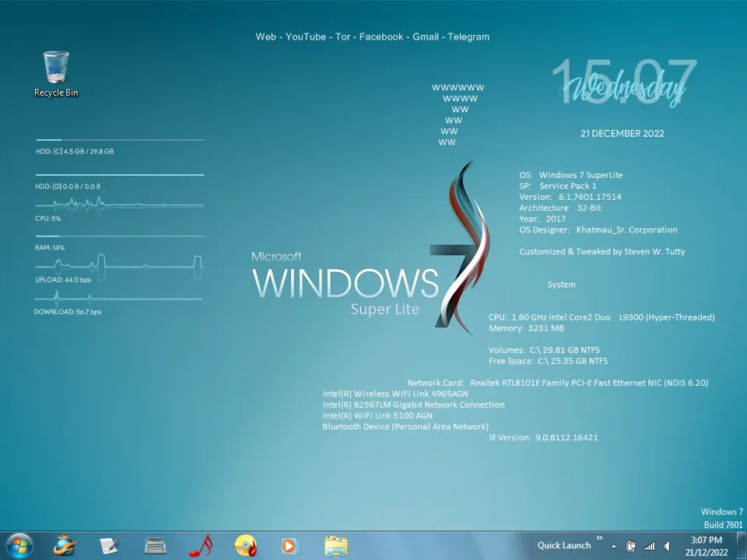Open the Recycle Bin desktop icon

56,74
